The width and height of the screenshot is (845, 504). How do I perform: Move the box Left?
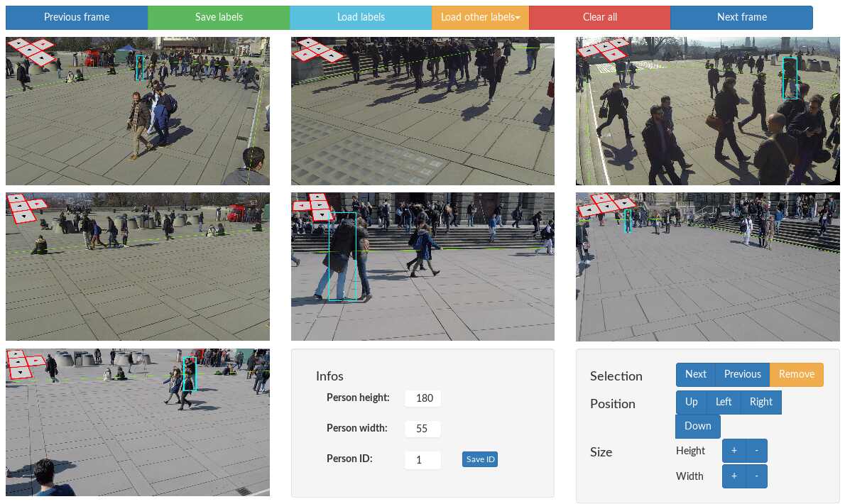723,402
